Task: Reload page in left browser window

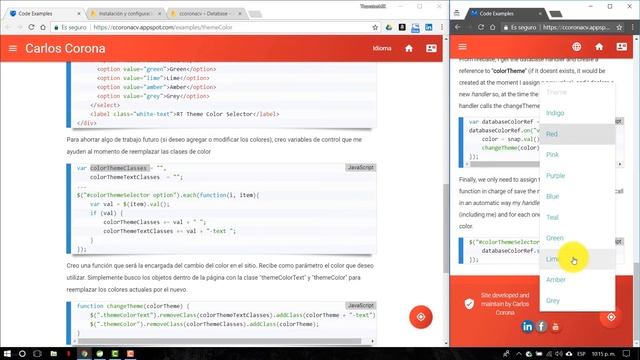Action: (31, 27)
